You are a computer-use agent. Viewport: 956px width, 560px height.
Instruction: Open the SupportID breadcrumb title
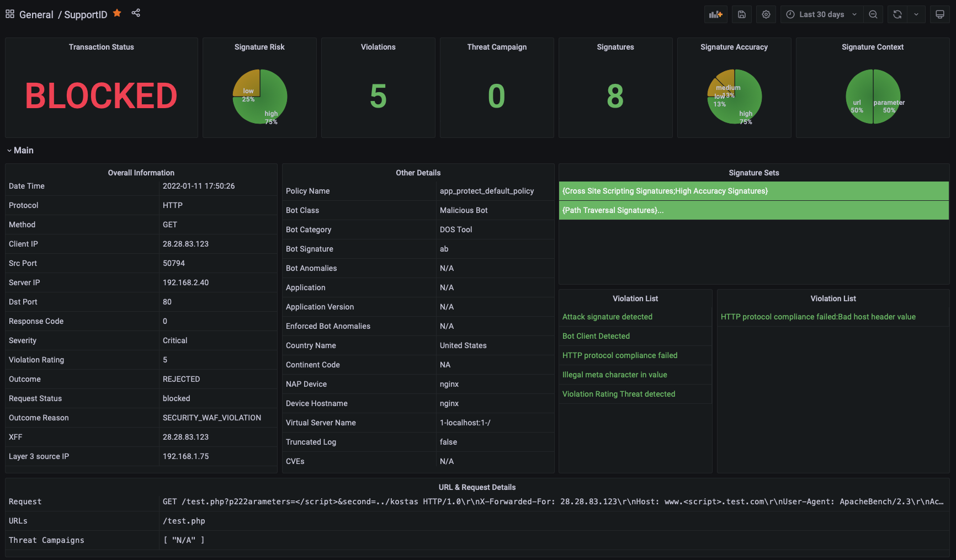(86, 14)
